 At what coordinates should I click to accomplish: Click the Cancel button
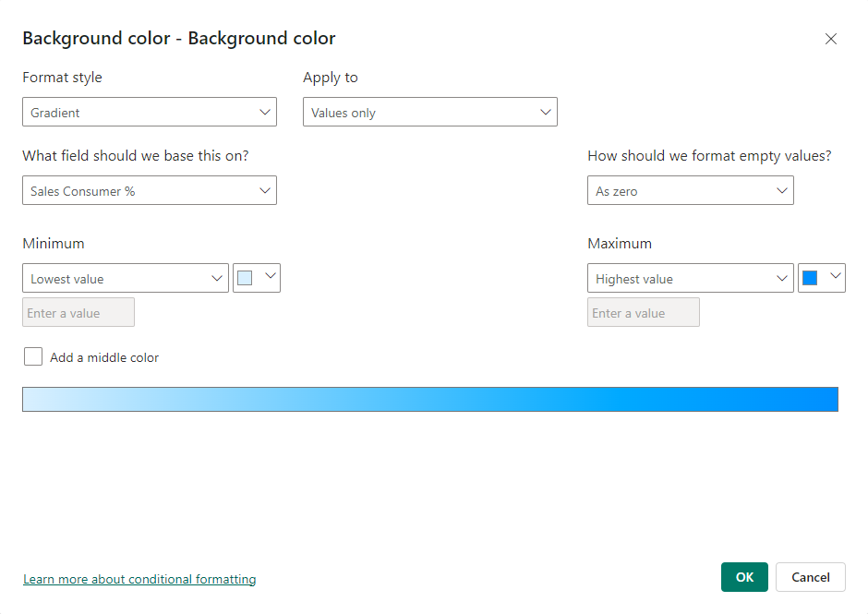click(811, 577)
